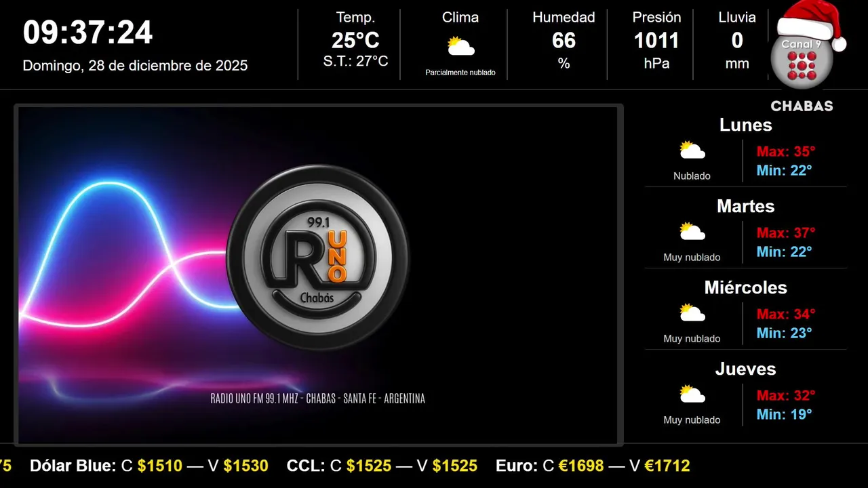This screenshot has width=868, height=488.
Task: Click the Humedad heading
Action: pyautogui.click(x=564, y=18)
